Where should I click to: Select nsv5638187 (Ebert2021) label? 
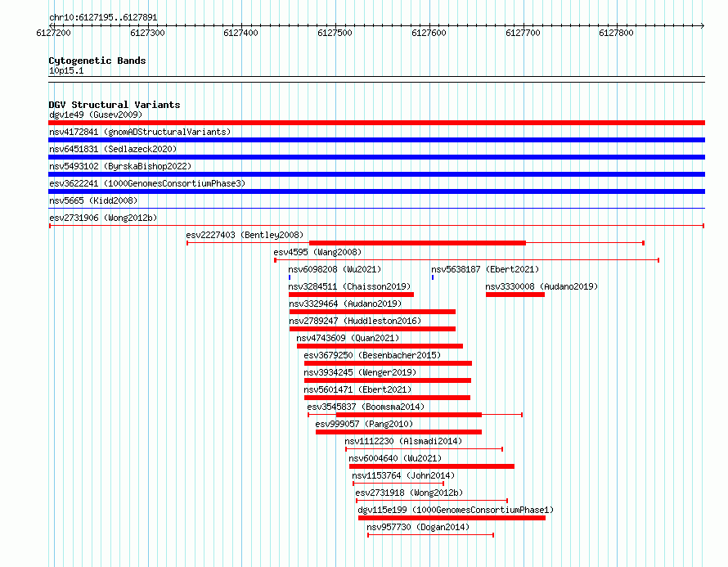[x=485, y=269]
